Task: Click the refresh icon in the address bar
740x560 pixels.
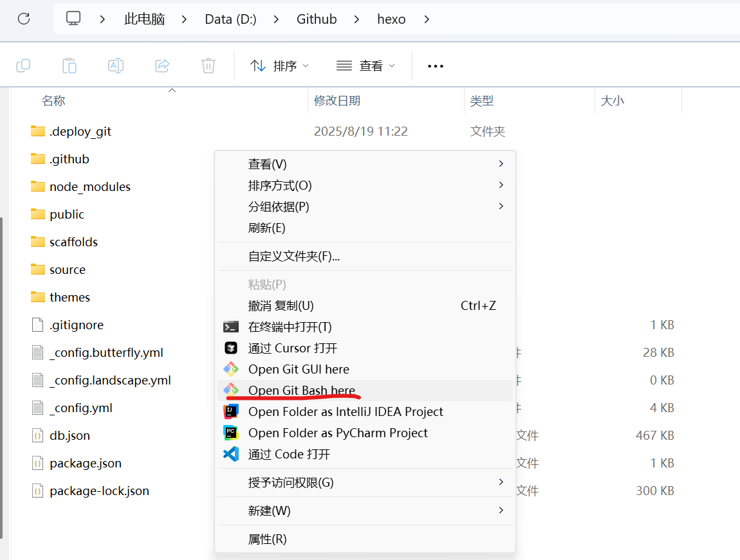Action: (24, 19)
